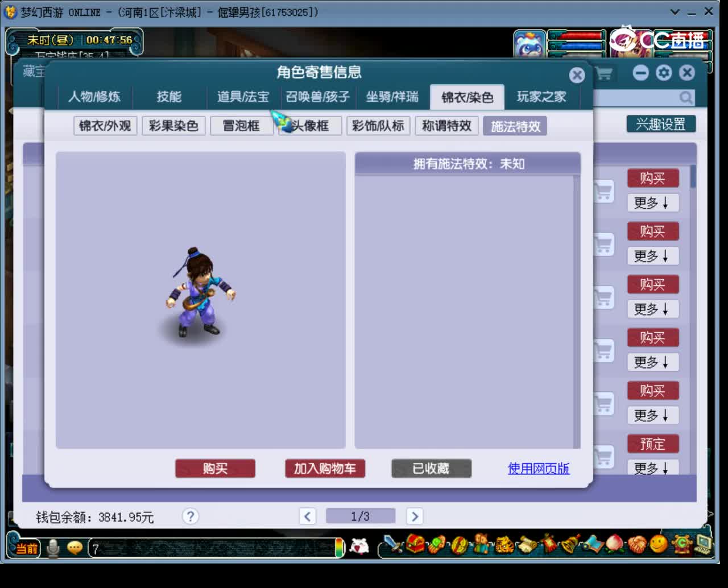This screenshot has height=588, width=728.
Task: Select the 施法特效 sub-tab
Action: (515, 126)
